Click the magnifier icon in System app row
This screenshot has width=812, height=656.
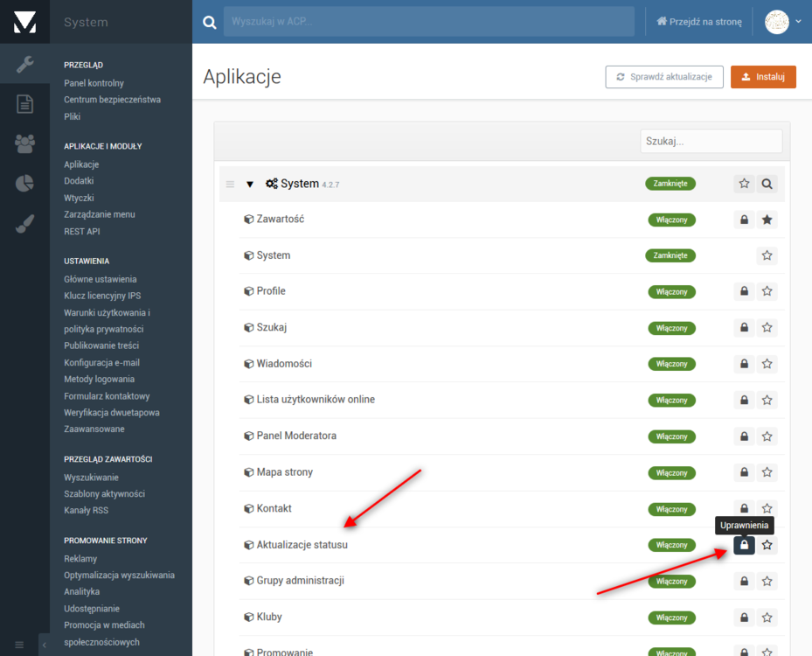767,184
